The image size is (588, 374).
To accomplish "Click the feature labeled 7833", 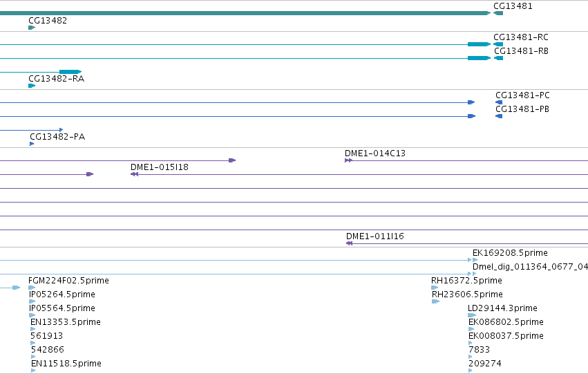I will click(x=479, y=350).
